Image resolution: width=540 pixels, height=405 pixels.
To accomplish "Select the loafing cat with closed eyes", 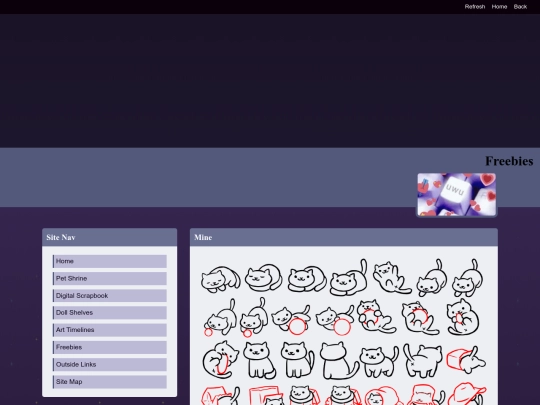I will click(263, 278).
